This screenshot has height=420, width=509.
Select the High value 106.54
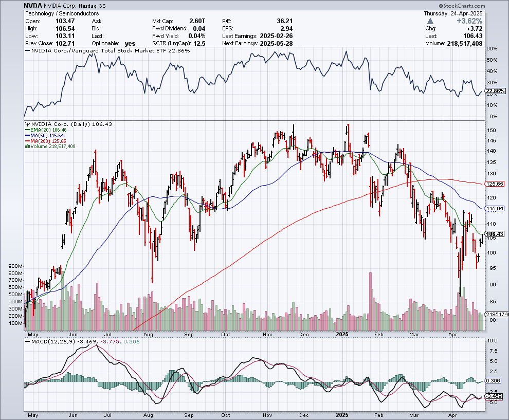pyautogui.click(x=65, y=29)
